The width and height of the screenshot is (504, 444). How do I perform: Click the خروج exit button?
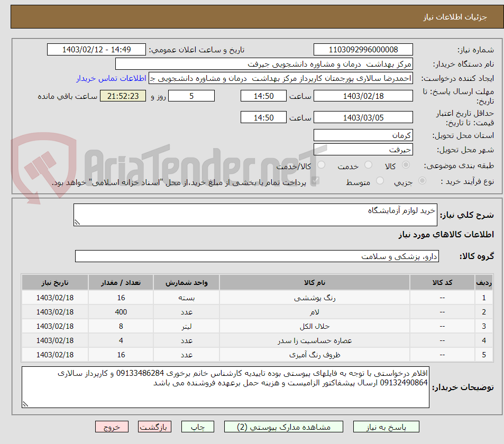pyautogui.click(x=112, y=427)
